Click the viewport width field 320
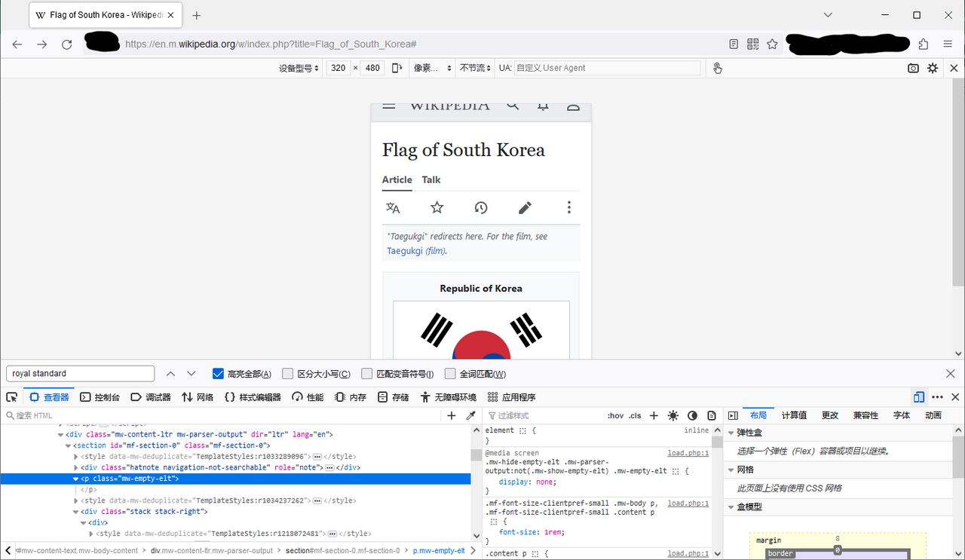The image size is (965, 560). pyautogui.click(x=339, y=68)
